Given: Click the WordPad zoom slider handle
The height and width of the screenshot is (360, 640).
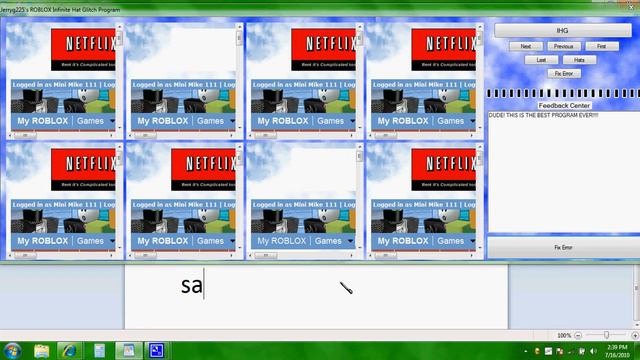Looking at the screenshot, I should click(x=607, y=335).
